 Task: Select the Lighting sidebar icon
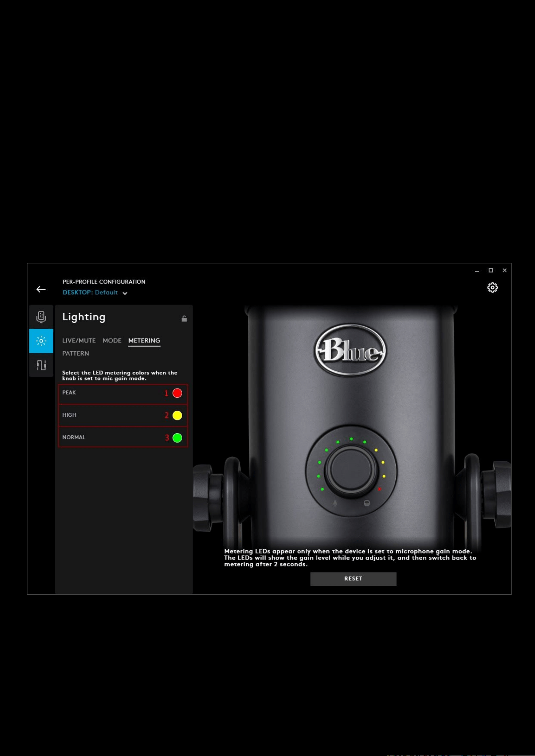pos(41,341)
